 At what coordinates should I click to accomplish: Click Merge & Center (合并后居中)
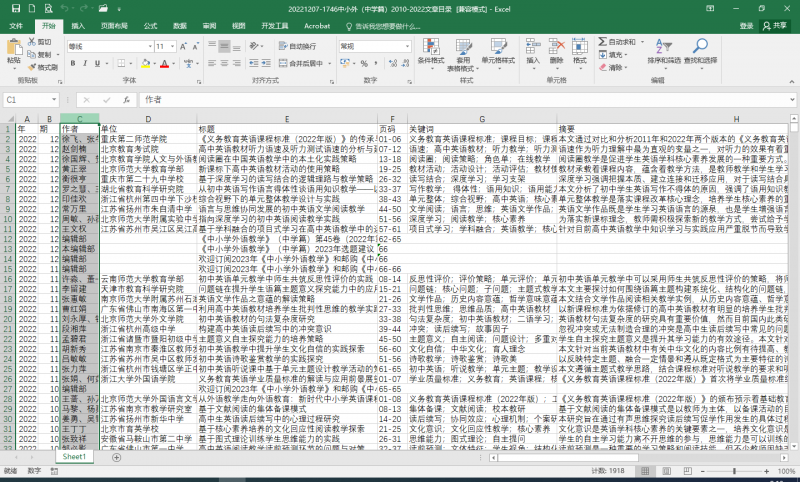(301, 64)
